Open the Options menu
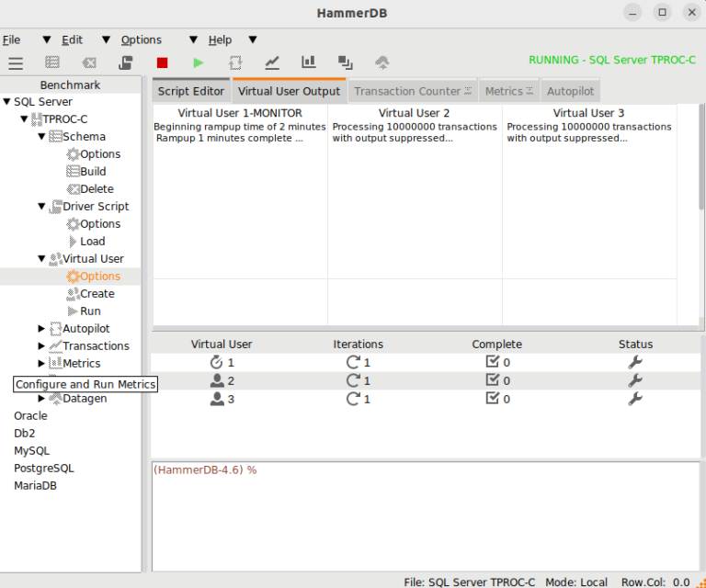This screenshot has width=706, height=588. tap(141, 40)
